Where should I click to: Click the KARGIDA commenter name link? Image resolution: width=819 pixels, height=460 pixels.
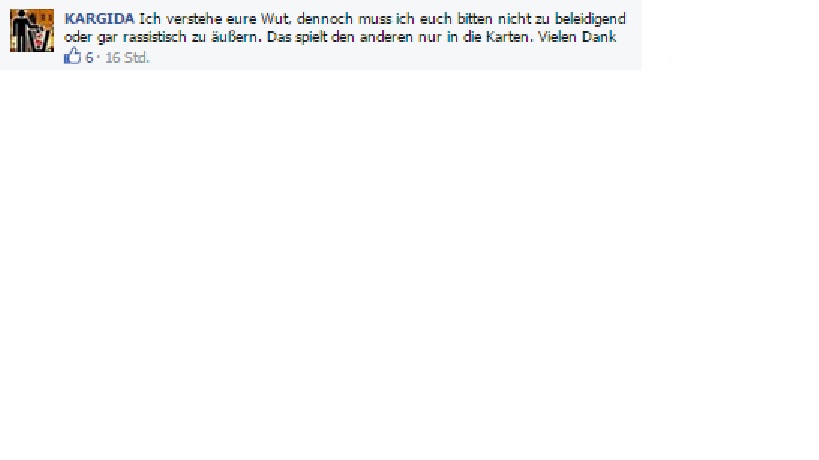[99, 19]
